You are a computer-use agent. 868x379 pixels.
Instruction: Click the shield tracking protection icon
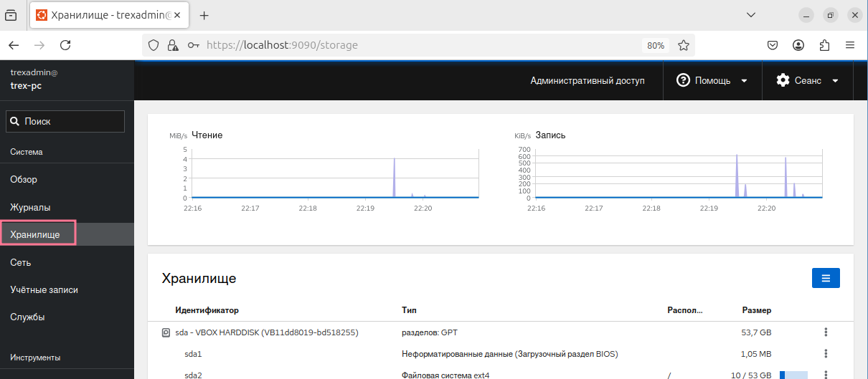point(153,45)
